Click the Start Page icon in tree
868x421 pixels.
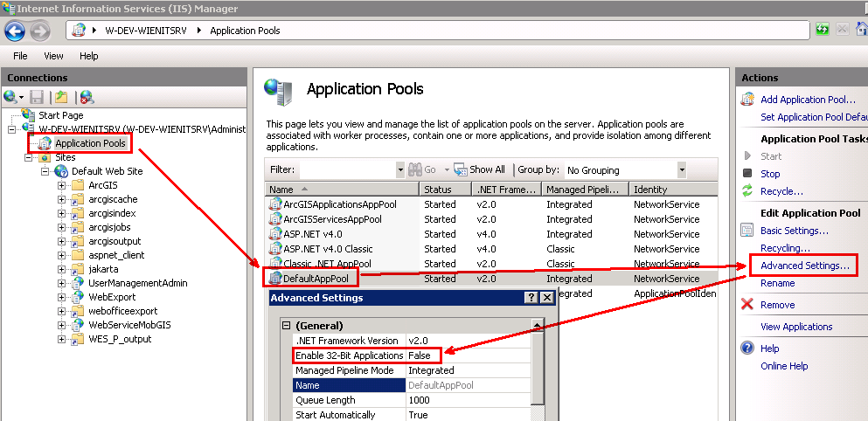coord(28,115)
